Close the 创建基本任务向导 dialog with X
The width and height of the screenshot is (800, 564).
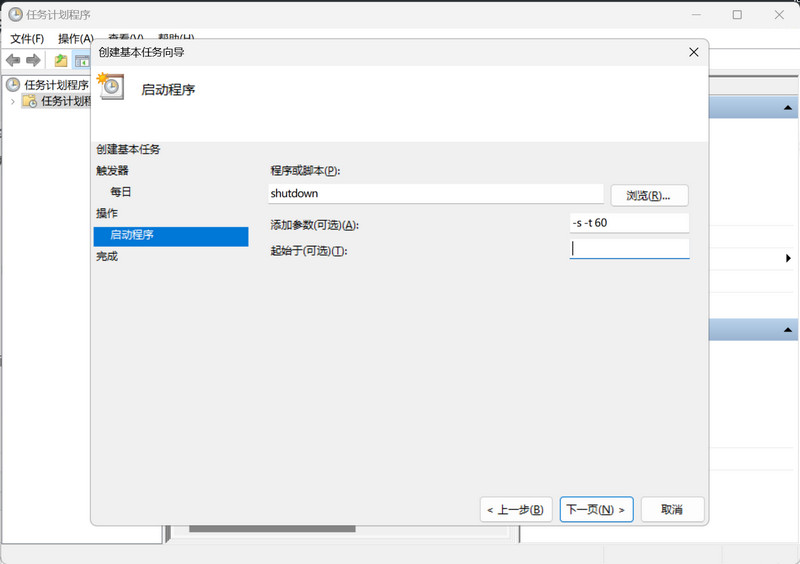pos(694,51)
